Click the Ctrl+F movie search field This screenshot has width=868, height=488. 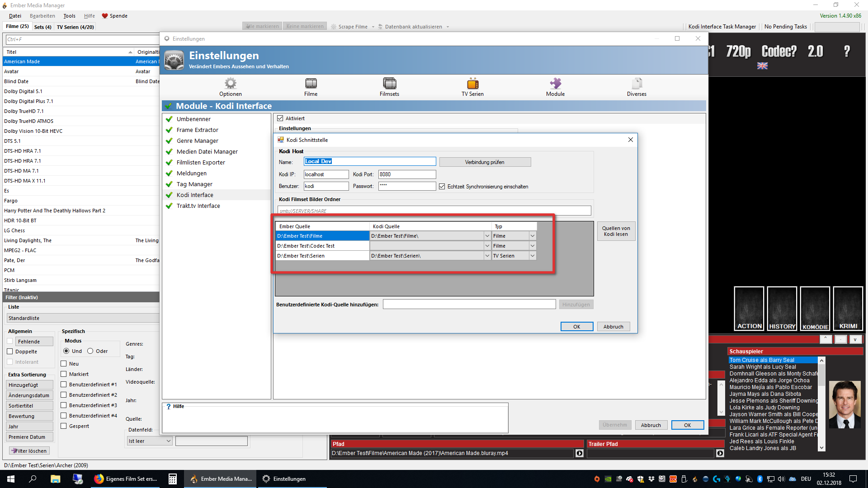click(82, 39)
